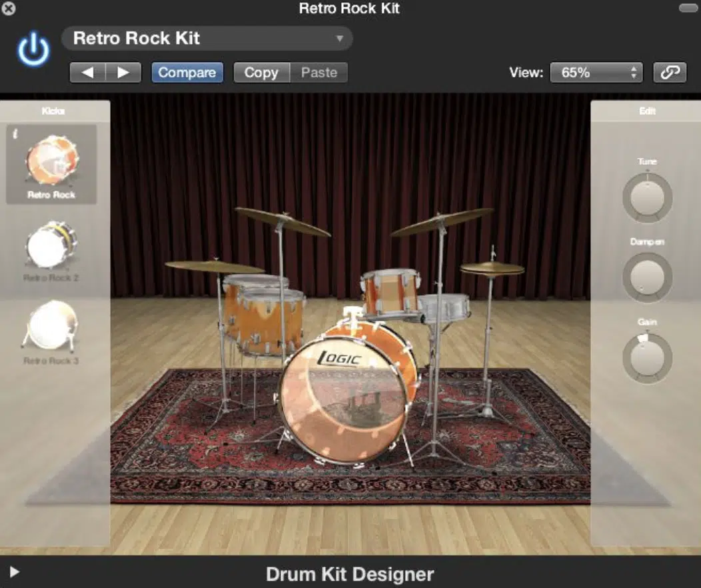Click the hi-hat cymbal

(492, 268)
